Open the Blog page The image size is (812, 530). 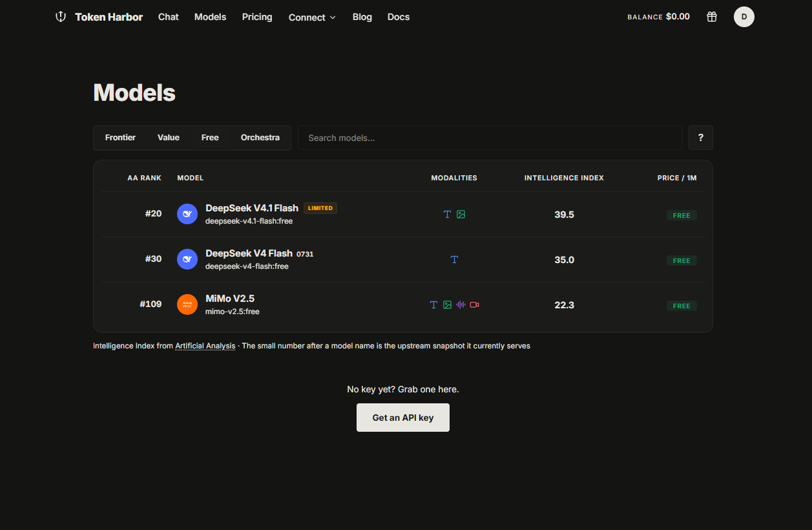pos(362,17)
